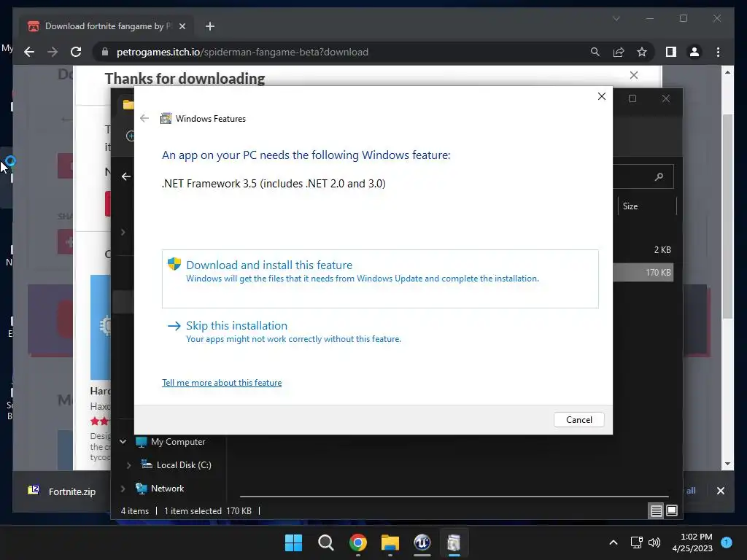Image resolution: width=747 pixels, height=560 pixels.
Task: Open network status tray icon
Action: coord(636,542)
